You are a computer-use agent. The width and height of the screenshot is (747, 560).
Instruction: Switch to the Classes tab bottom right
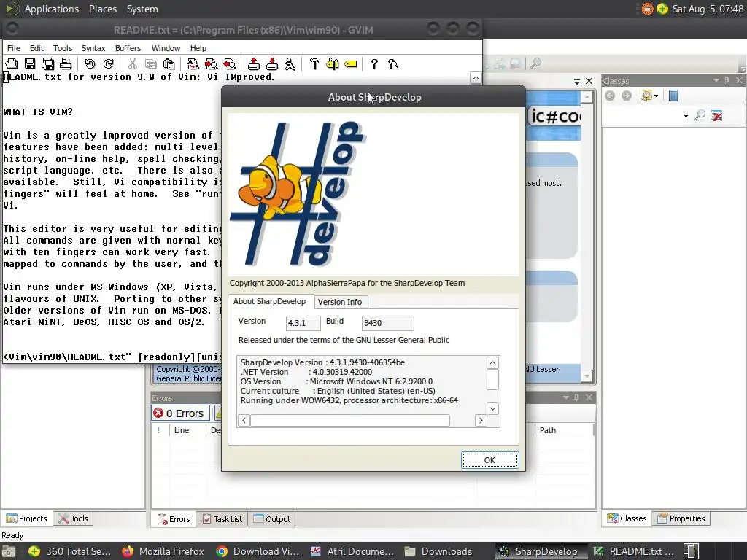click(x=627, y=518)
